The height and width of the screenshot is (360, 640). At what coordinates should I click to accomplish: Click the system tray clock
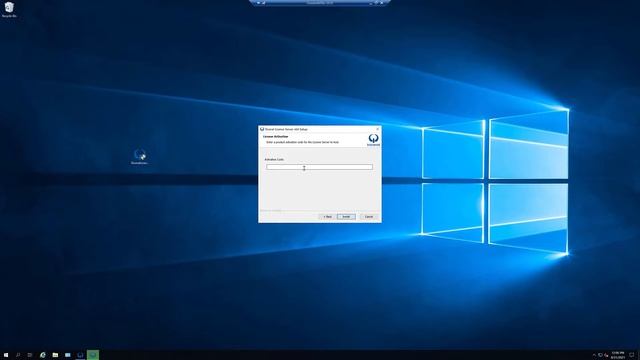click(x=618, y=355)
